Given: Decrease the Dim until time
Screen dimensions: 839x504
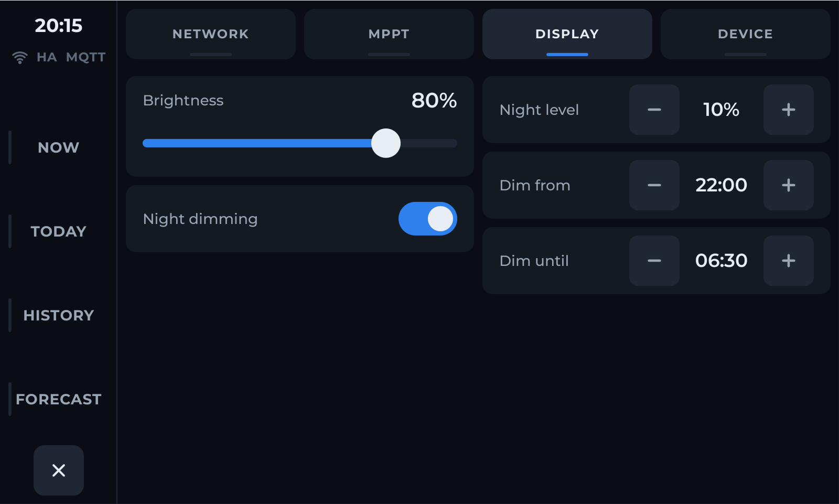Looking at the screenshot, I should (654, 261).
